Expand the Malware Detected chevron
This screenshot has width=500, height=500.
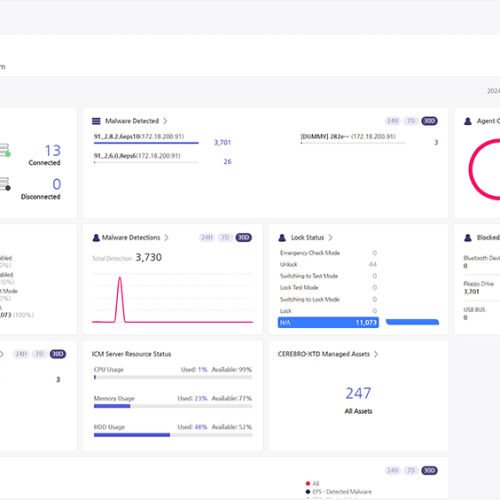(165, 121)
